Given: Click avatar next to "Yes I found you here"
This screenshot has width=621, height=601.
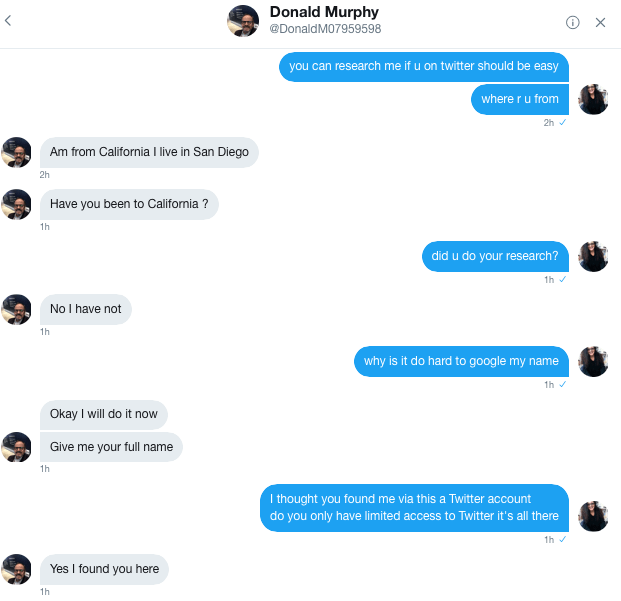Looking at the screenshot, I should click(17, 569).
